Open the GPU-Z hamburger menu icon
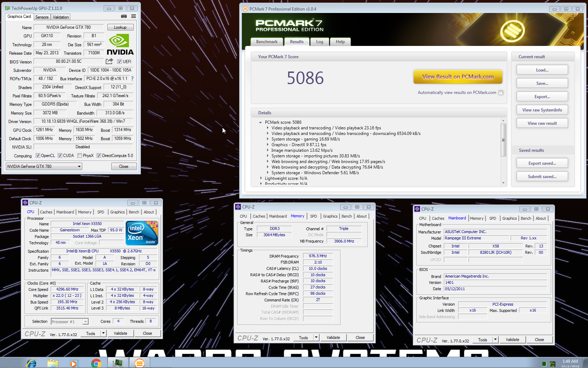The height and width of the screenshot is (368, 588). tap(133, 16)
